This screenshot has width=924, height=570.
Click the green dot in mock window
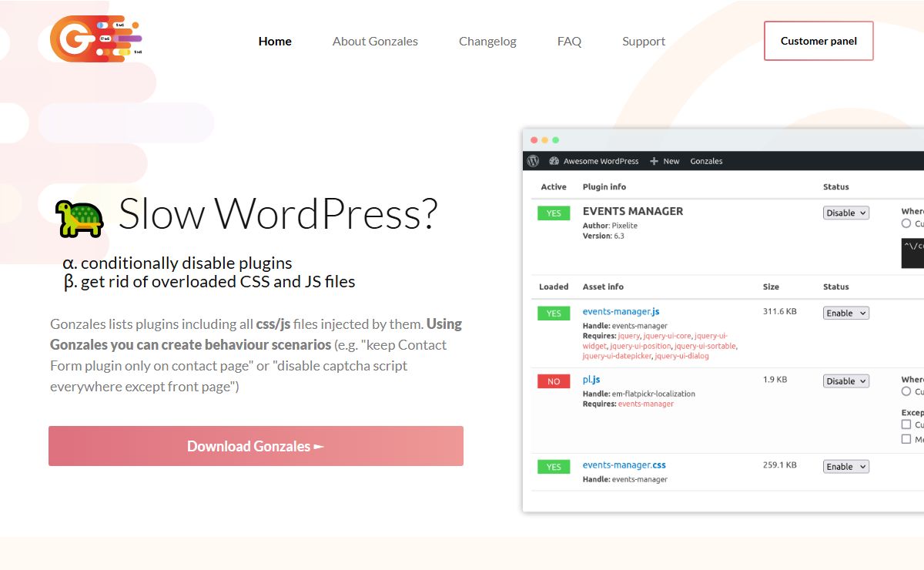click(x=555, y=140)
